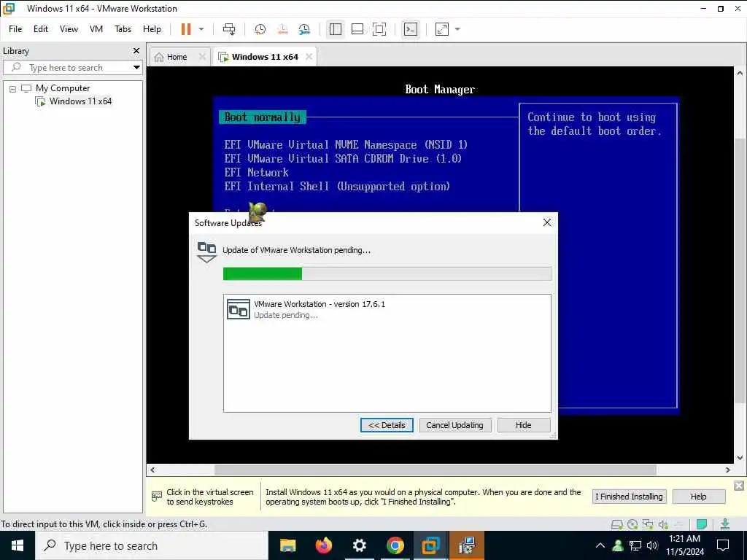747x560 pixels.
Task: Suspend the VM with the orange pause button
Action: [x=186, y=29]
